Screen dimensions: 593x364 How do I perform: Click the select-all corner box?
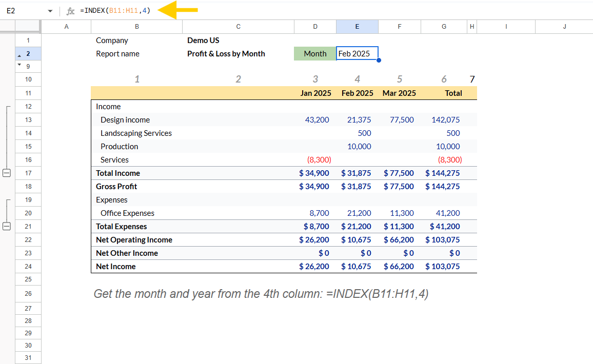tap(28, 27)
